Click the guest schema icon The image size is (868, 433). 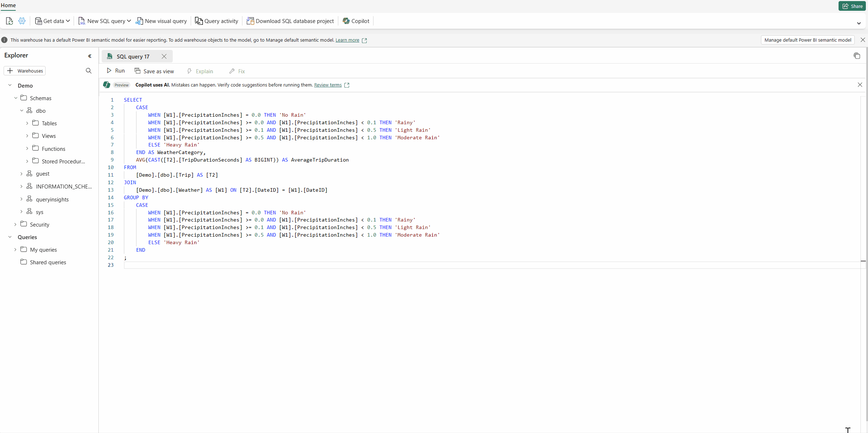(29, 173)
